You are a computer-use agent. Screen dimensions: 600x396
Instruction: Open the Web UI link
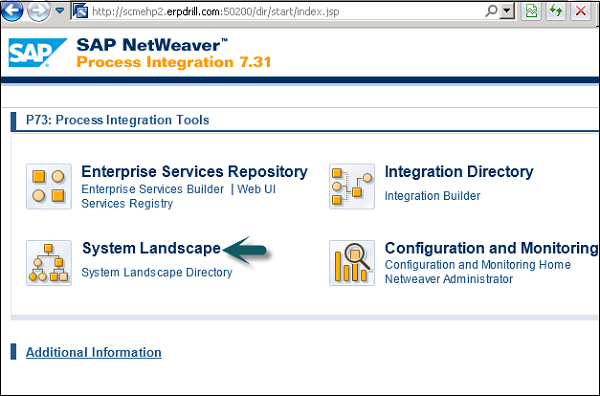coord(256,189)
